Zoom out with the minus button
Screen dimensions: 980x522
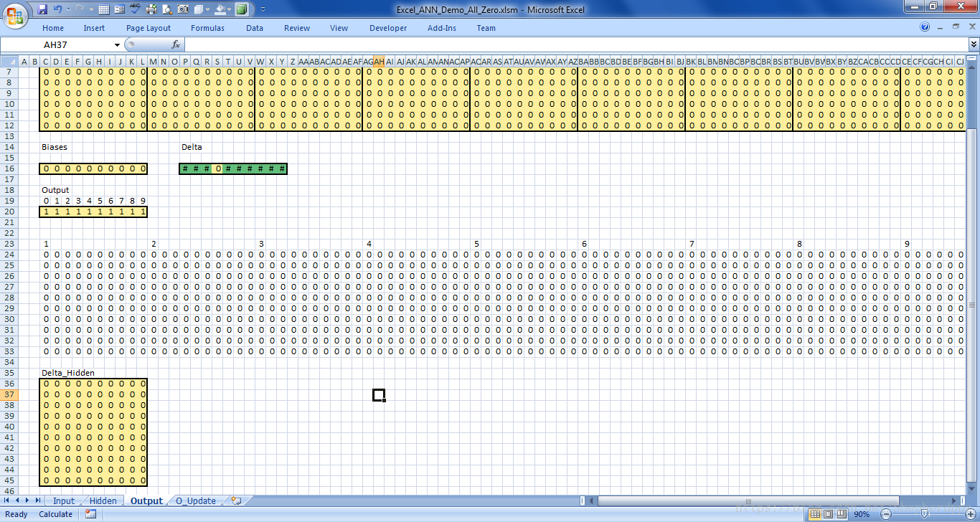pyautogui.click(x=886, y=514)
